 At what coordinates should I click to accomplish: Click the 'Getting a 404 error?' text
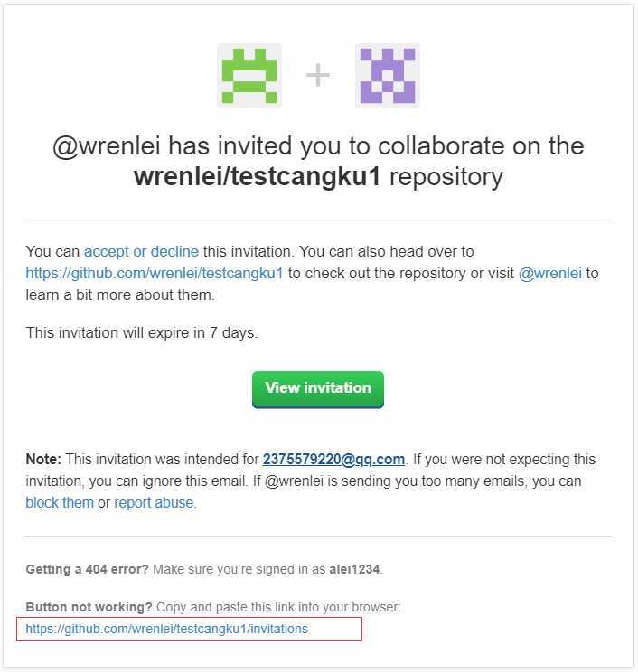(x=87, y=569)
